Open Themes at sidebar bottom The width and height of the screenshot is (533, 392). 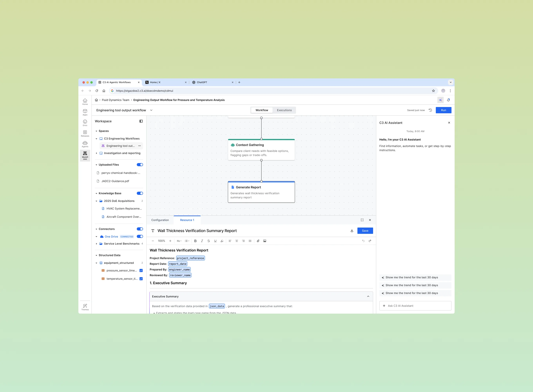tap(85, 307)
